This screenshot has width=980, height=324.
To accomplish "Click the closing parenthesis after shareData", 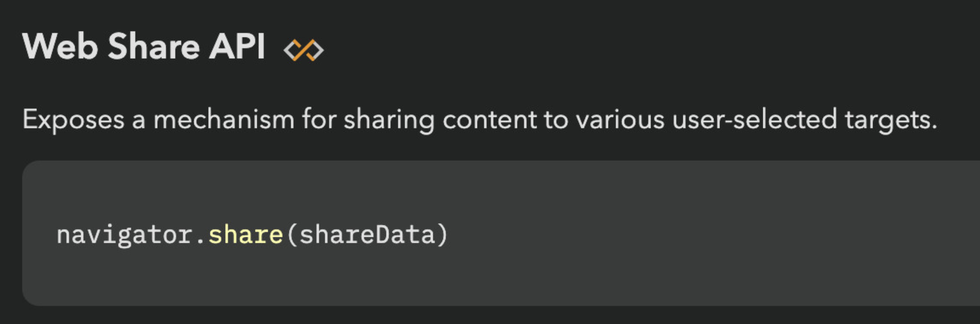I will tap(442, 235).
